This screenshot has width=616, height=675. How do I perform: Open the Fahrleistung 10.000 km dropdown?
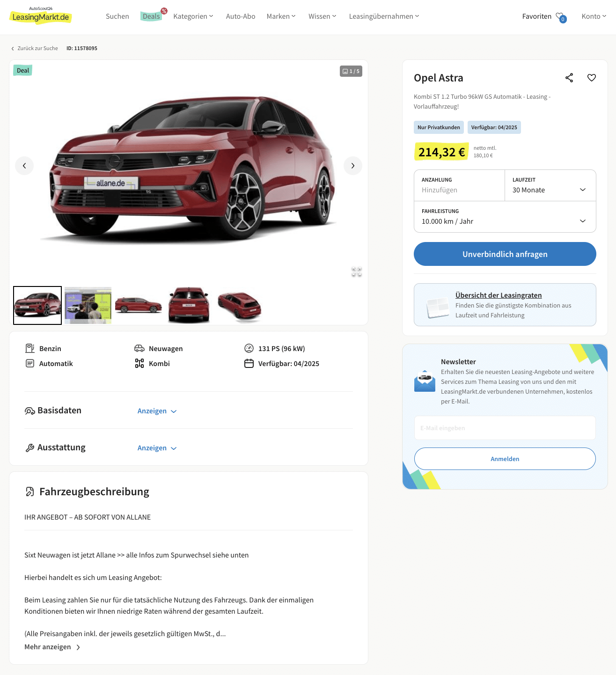click(505, 217)
